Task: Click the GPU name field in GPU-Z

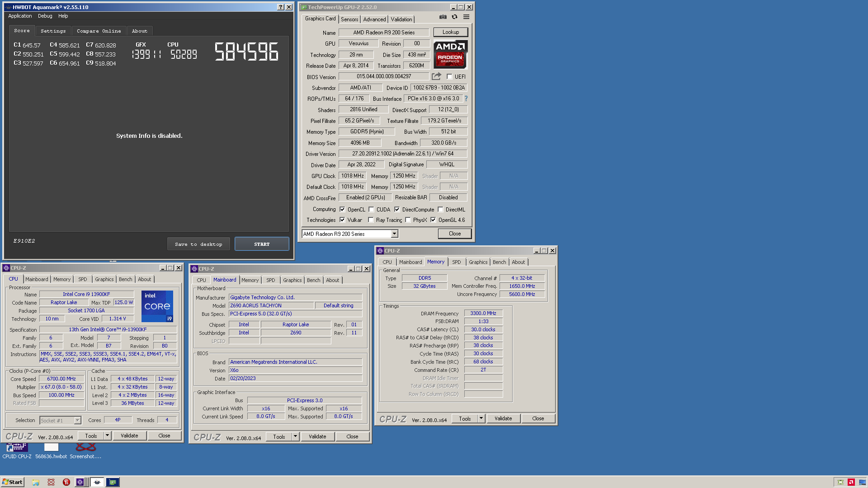Action: (x=384, y=33)
